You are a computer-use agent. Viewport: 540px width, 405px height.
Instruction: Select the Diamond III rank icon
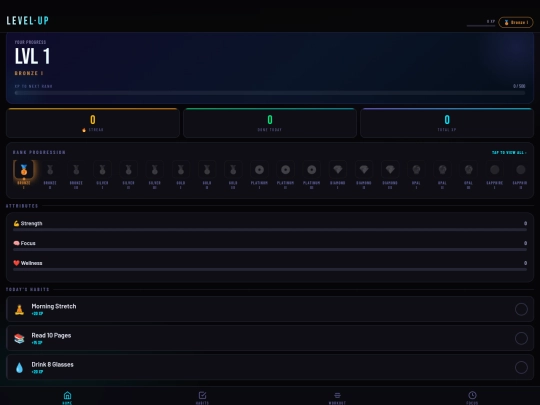[x=390, y=169]
